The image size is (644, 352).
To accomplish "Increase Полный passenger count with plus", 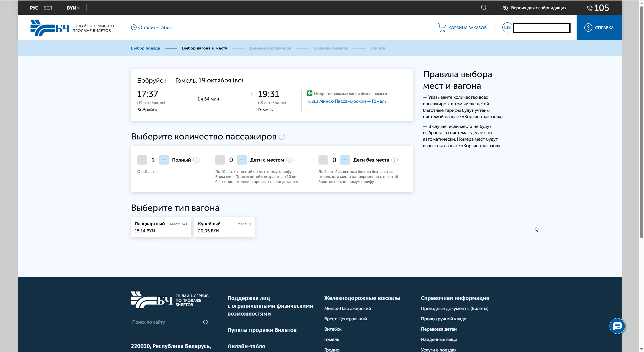I will (x=164, y=160).
